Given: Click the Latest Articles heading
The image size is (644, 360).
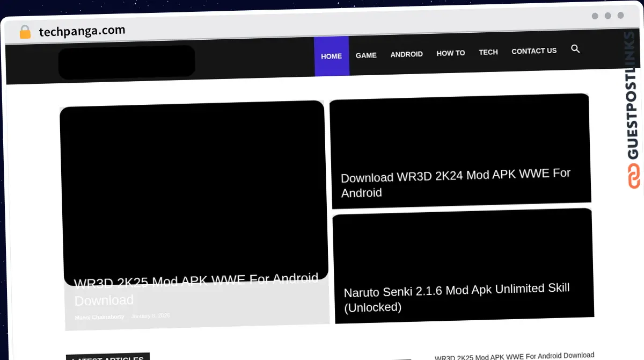Looking at the screenshot, I should point(107,357).
